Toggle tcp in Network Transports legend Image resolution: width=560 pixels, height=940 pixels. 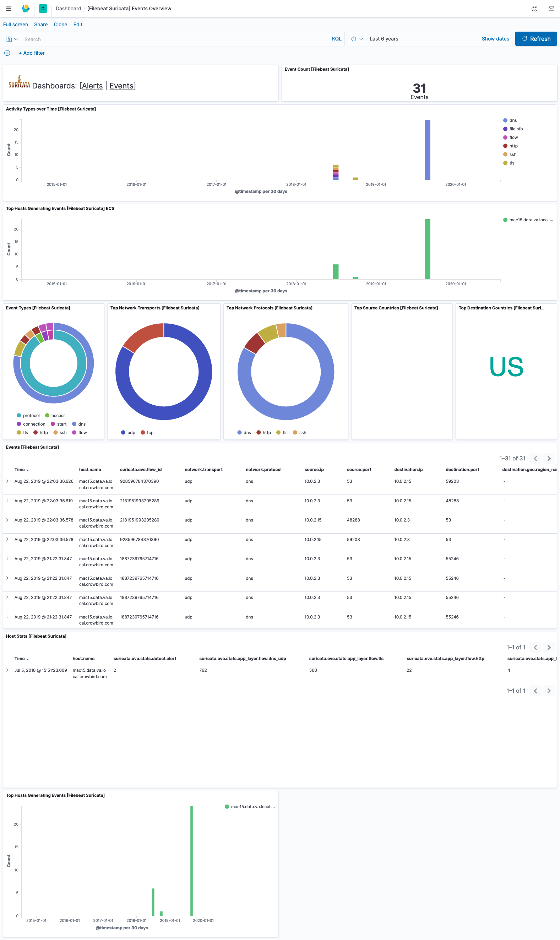(x=150, y=433)
